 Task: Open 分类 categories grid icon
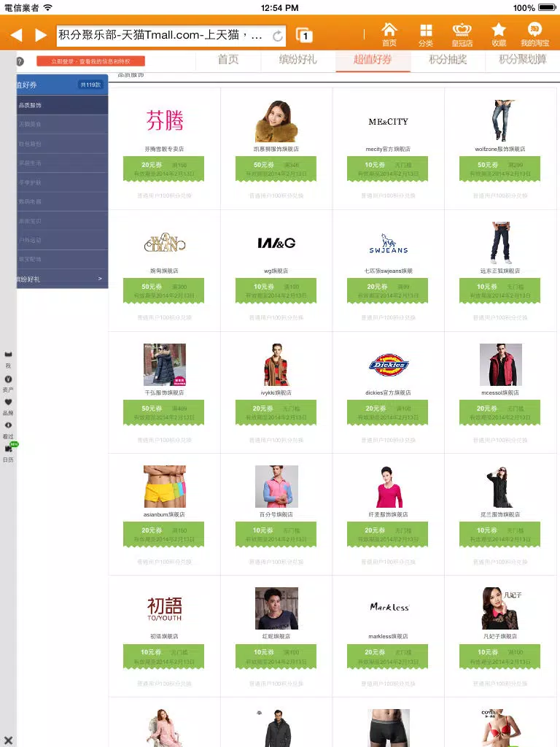(x=426, y=35)
